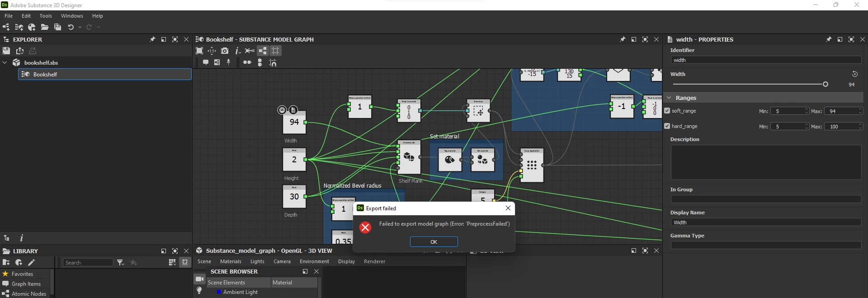Screen dimensions: 868x298
Task: Uncheck the soft_range checkbox
Action: [667, 111]
